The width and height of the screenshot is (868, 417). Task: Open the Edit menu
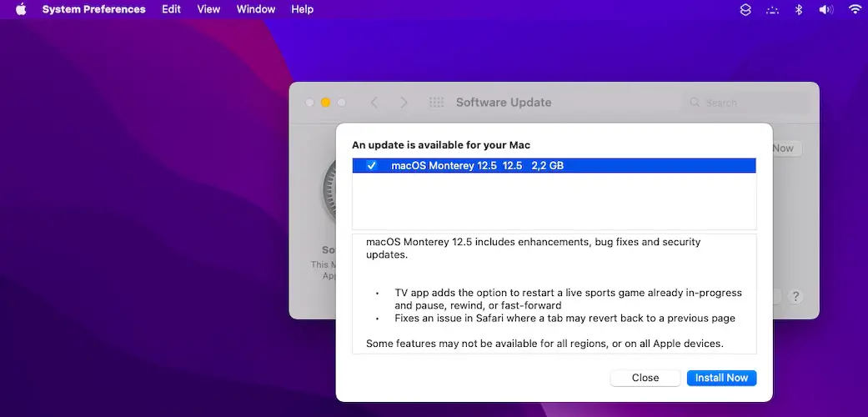171,9
